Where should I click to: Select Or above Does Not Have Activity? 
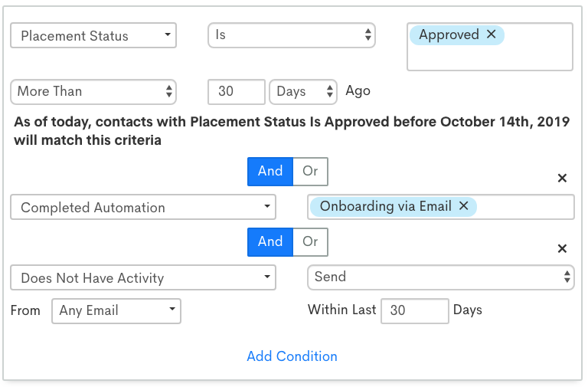pyautogui.click(x=310, y=241)
